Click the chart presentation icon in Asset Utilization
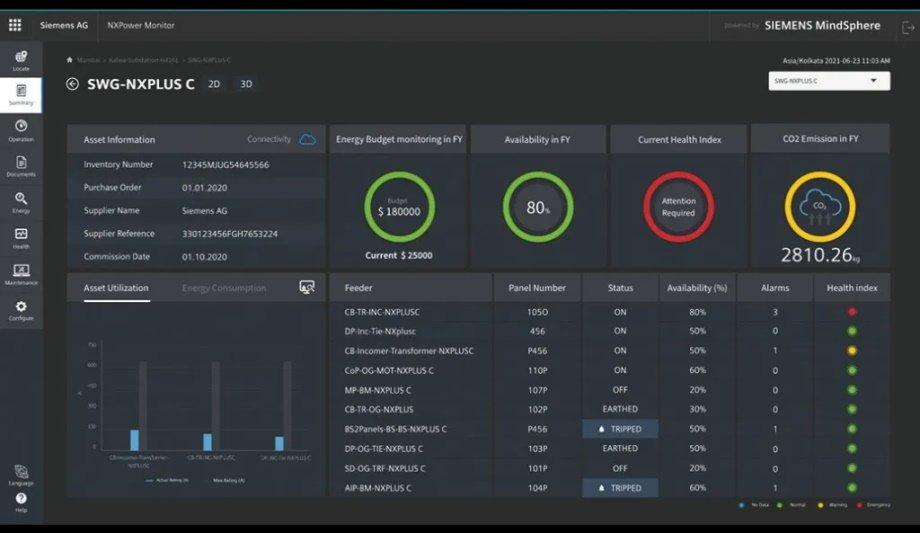This screenshot has width=920, height=533. 307,287
